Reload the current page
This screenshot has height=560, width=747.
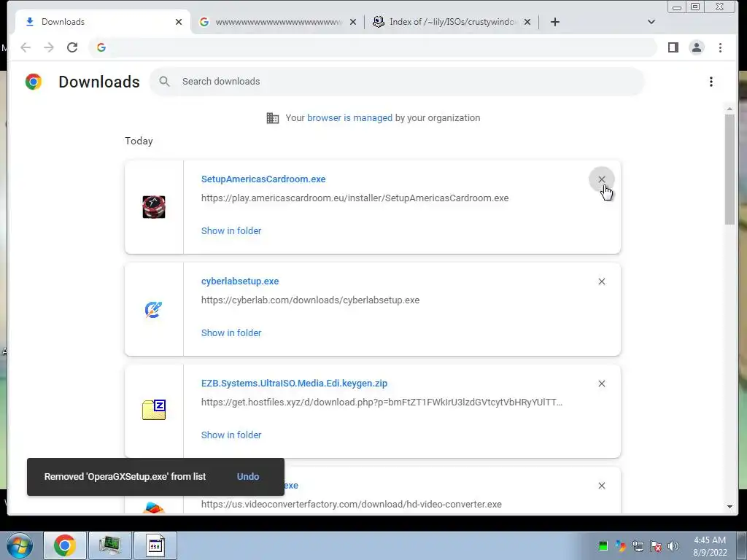[x=72, y=47]
